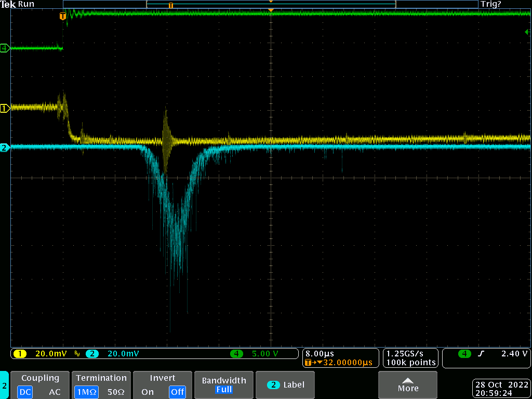Click the yellow channel 1 ground marker
The width and height of the screenshot is (532, 399).
coord(5,108)
